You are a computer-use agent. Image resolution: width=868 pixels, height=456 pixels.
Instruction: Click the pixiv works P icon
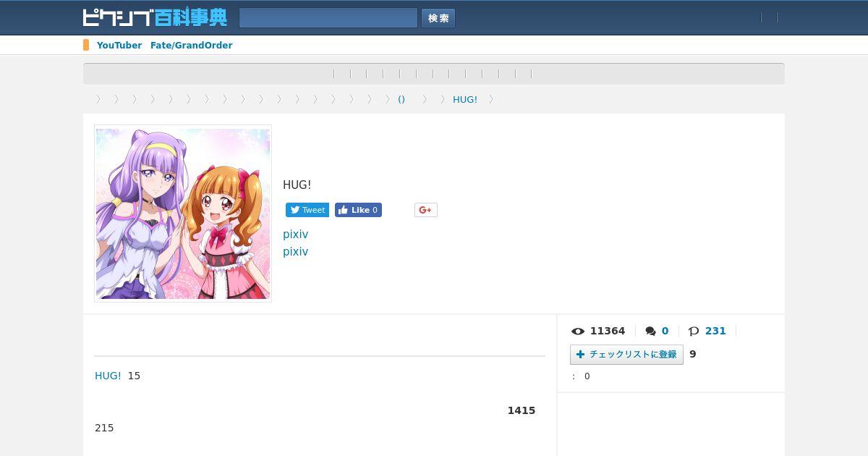coord(694,331)
